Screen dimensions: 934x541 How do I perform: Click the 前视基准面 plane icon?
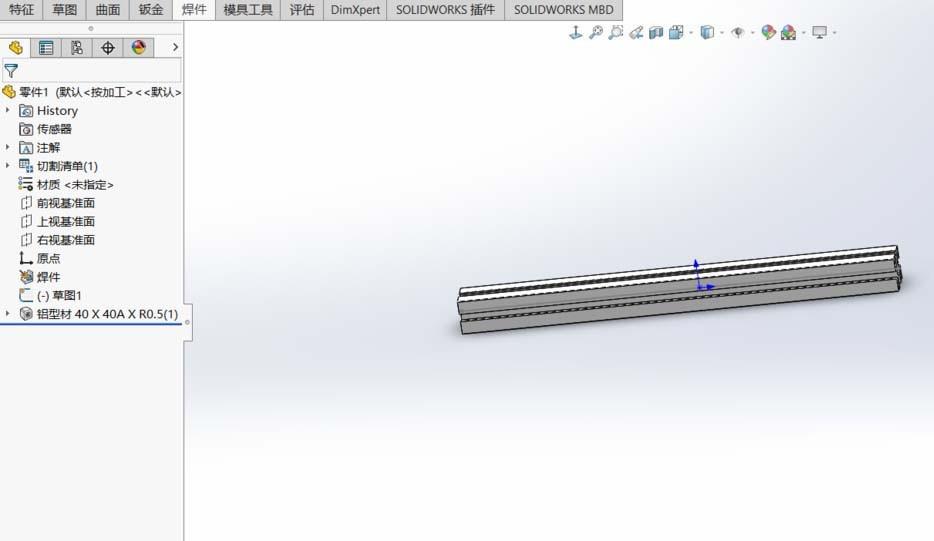click(x=26, y=203)
